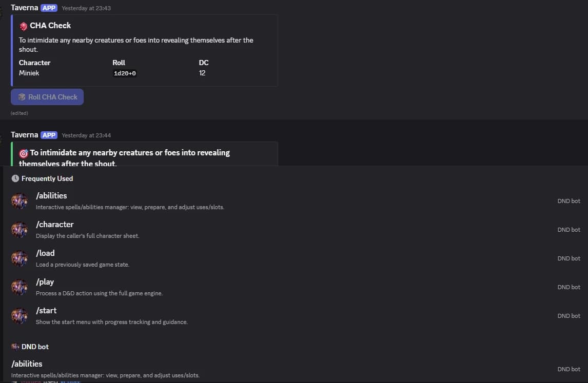The width and height of the screenshot is (588, 383).
Task: Select /abilities under the DND bot section
Action: pos(27,364)
